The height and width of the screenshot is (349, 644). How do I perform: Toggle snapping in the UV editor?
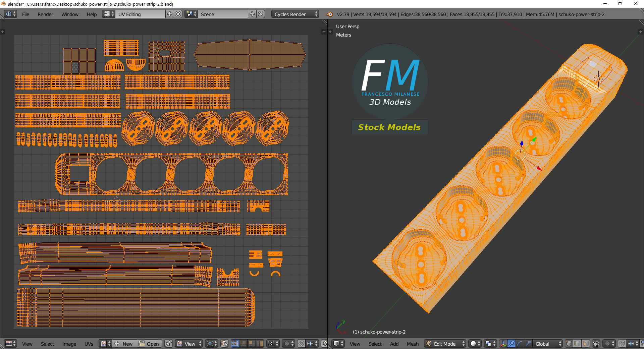[x=301, y=344]
